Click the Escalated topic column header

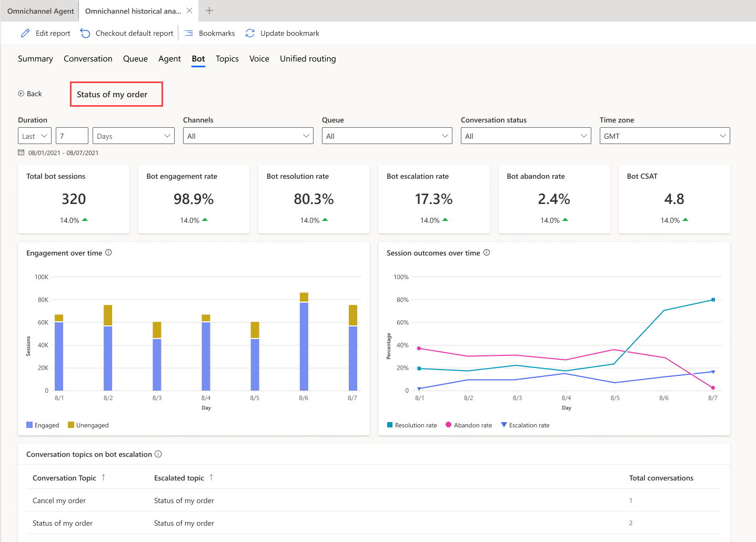click(x=179, y=478)
